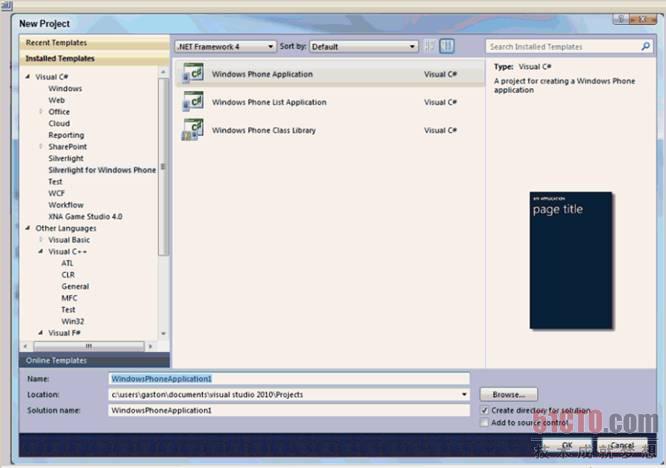Viewport: 666px width, 468px height.
Task: Select WCF in the template tree
Action: [x=56, y=193]
